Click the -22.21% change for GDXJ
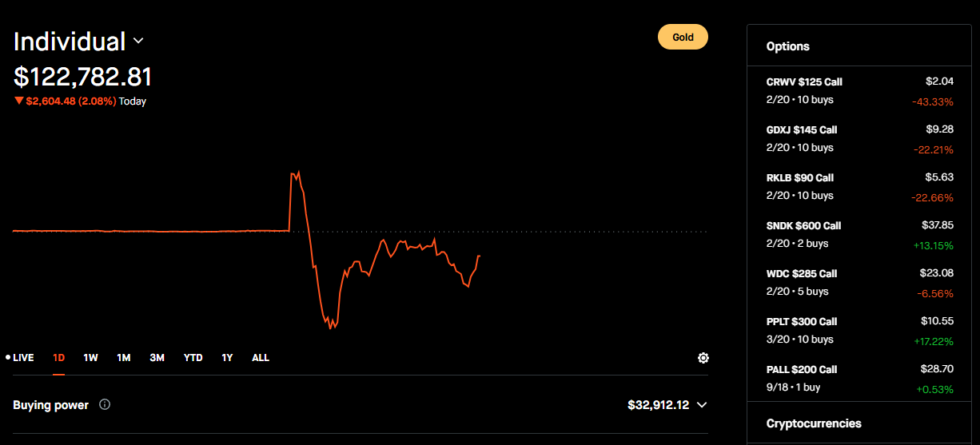 point(932,150)
